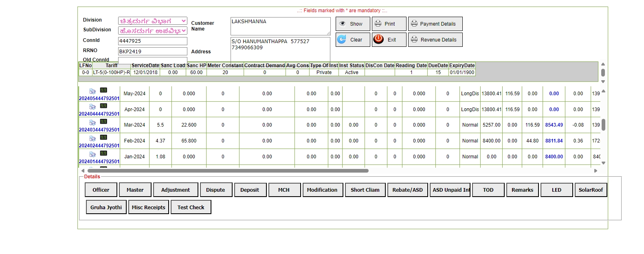The image size is (644, 254).
Task: Click the printer icon in Apr-2024 row
Action: pyautogui.click(x=92, y=107)
